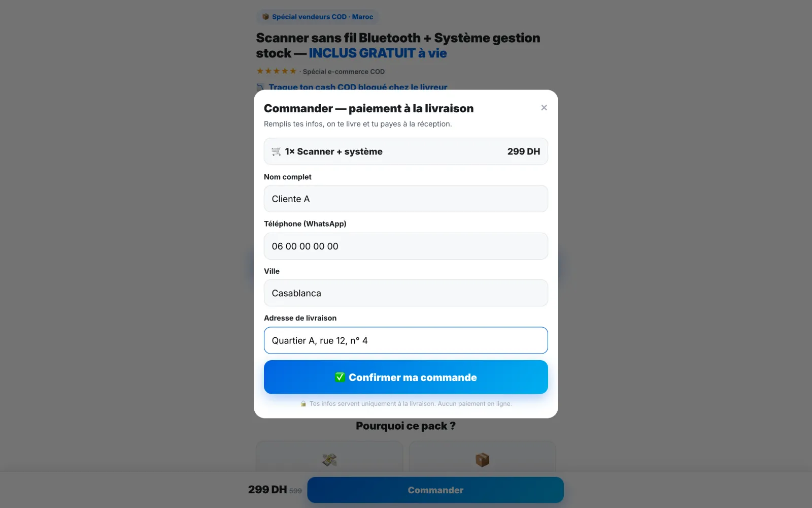Click the box icon in right feature card
Image resolution: width=812 pixels, height=508 pixels.
point(482,460)
